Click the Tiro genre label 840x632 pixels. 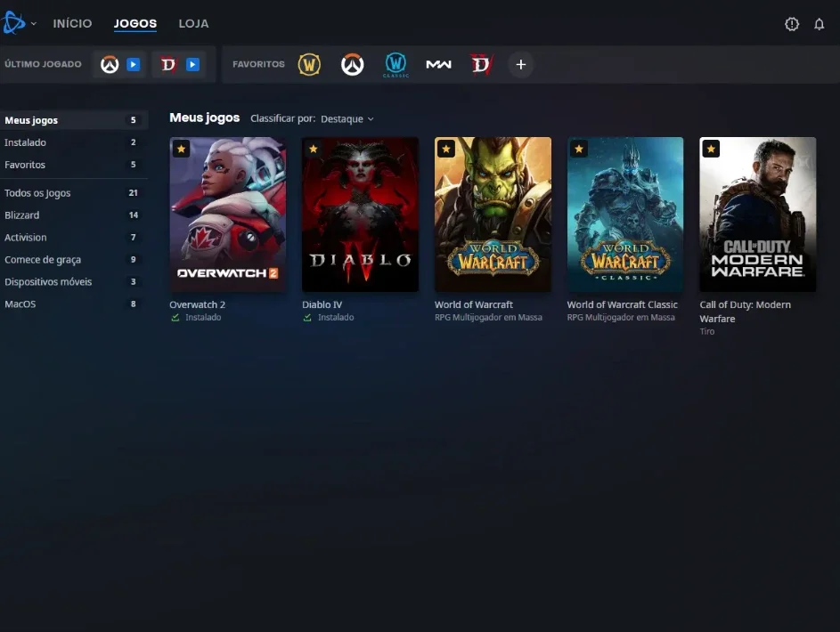[x=707, y=331]
